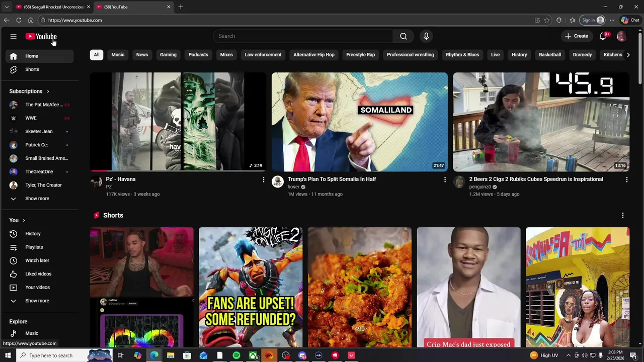Open the notifications bell
Image resolution: width=644 pixels, height=362 pixels.
pos(603,36)
